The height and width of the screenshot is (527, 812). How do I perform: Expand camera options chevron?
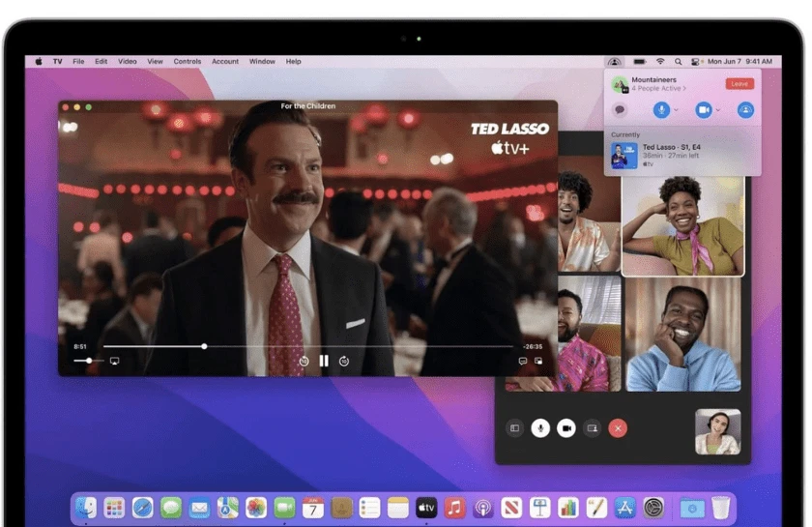[717, 110]
